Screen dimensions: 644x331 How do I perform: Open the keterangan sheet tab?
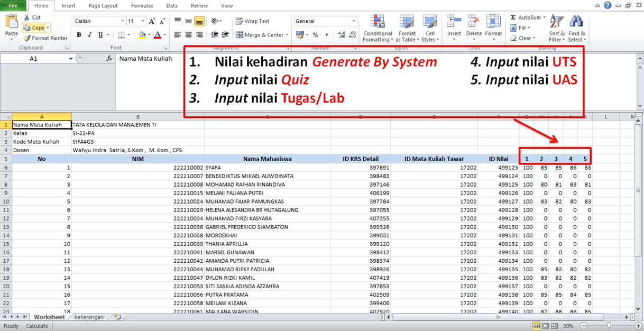tap(89, 317)
